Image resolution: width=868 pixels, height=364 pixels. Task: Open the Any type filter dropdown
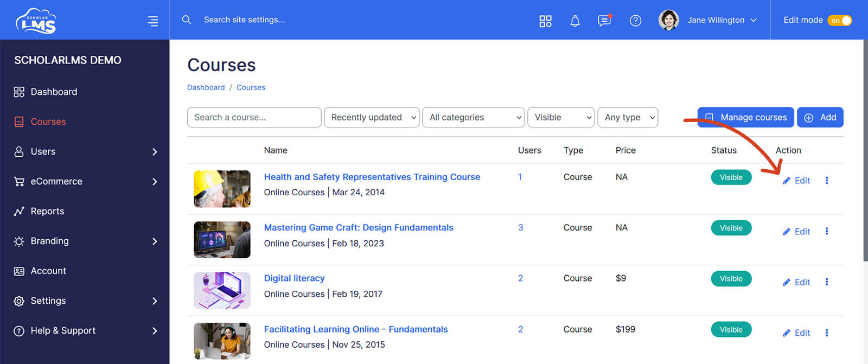[x=628, y=117]
